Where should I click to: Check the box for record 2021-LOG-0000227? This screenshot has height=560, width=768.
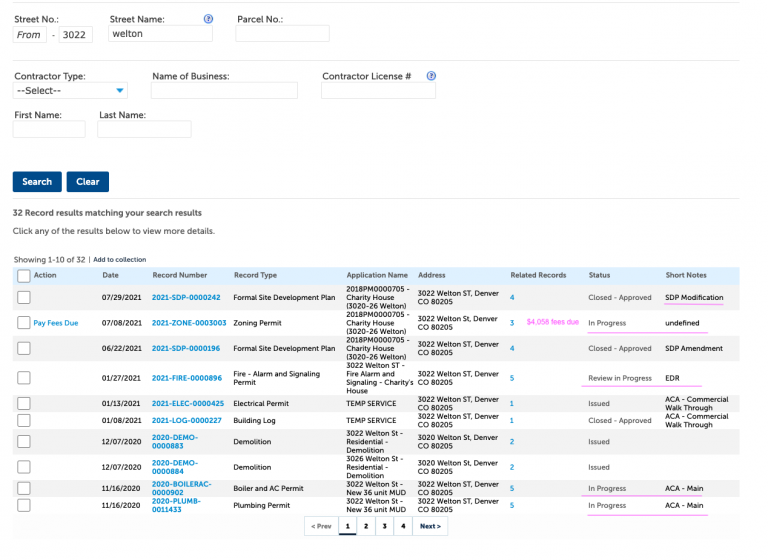tap(24, 420)
